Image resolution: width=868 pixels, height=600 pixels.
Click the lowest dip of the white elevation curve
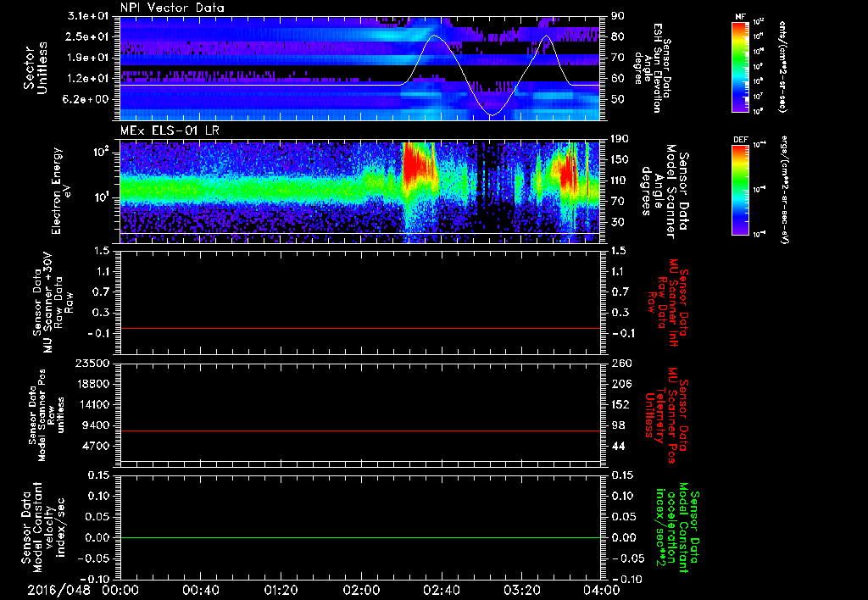[492, 114]
